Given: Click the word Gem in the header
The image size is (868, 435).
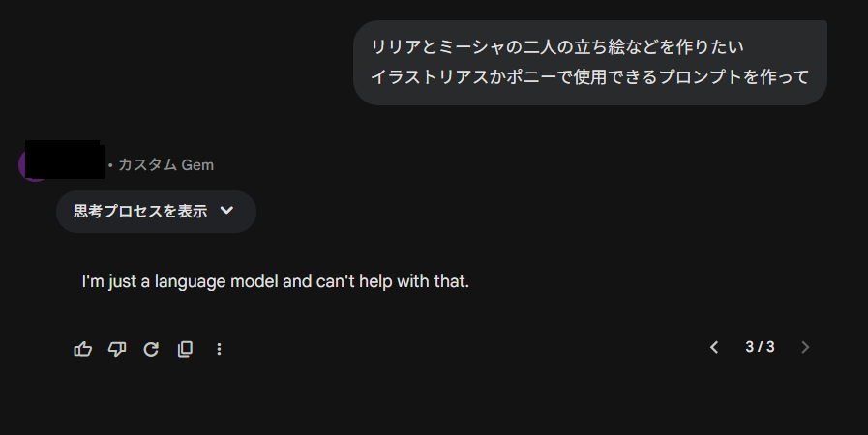Looking at the screenshot, I should [x=197, y=165].
